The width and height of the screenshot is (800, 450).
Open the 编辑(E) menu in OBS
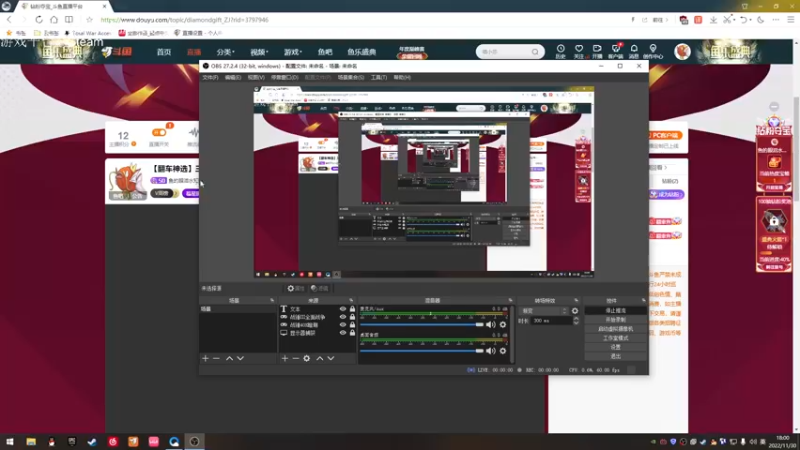[x=233, y=78]
